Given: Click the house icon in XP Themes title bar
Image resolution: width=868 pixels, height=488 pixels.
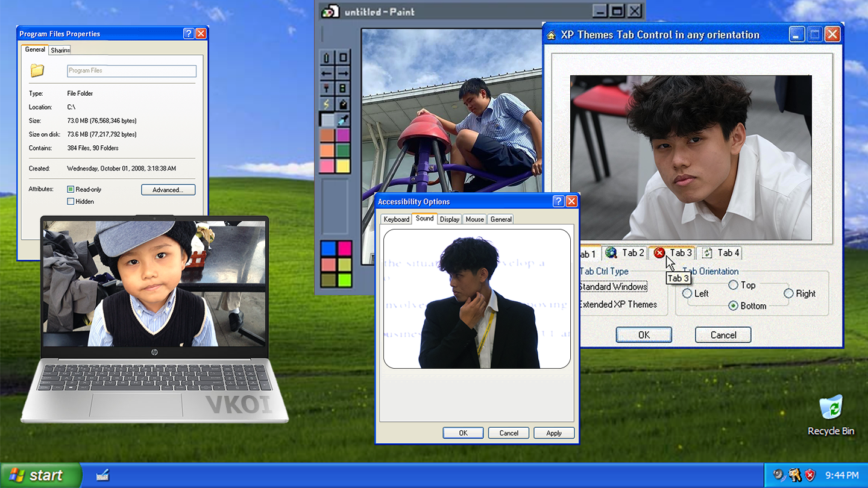Looking at the screenshot, I should tap(551, 35).
